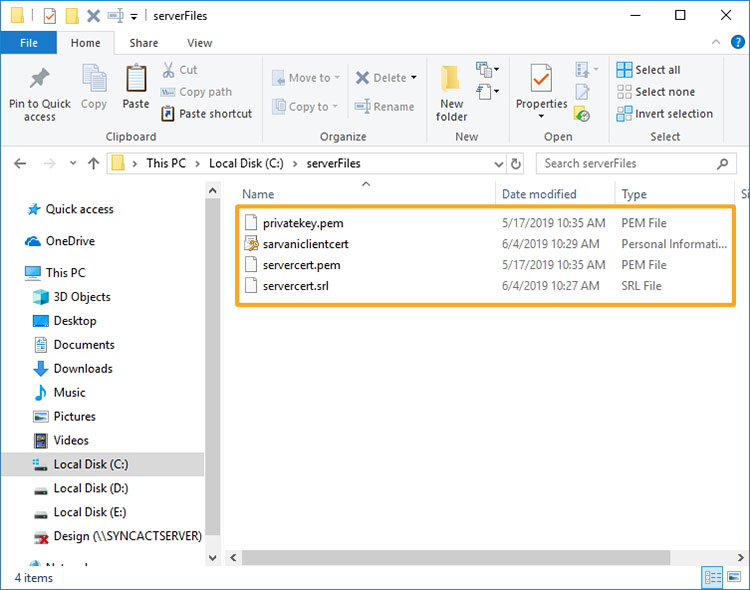Switch to large icons view button

coord(735,577)
